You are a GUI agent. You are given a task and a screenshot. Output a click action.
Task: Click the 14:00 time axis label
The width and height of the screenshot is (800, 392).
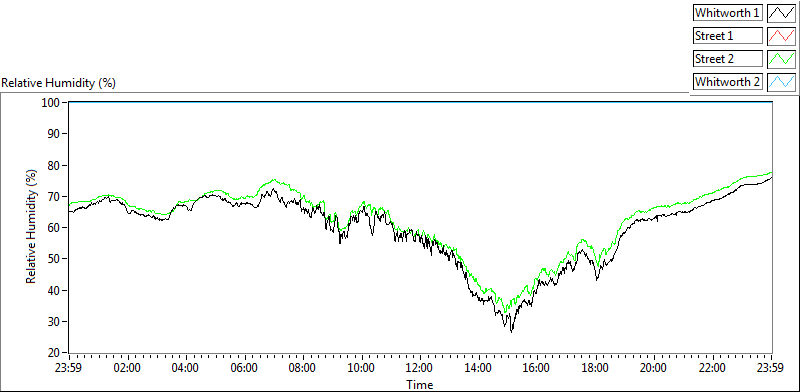(479, 368)
